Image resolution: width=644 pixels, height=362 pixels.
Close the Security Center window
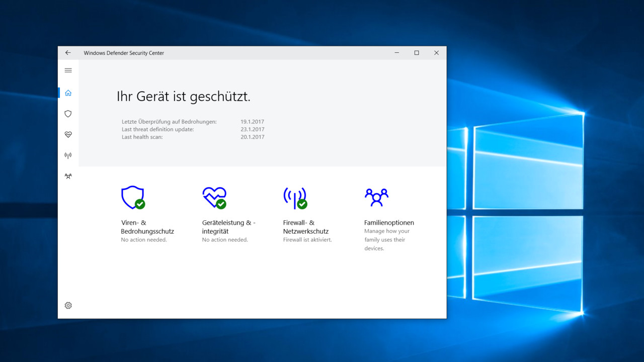tap(436, 53)
